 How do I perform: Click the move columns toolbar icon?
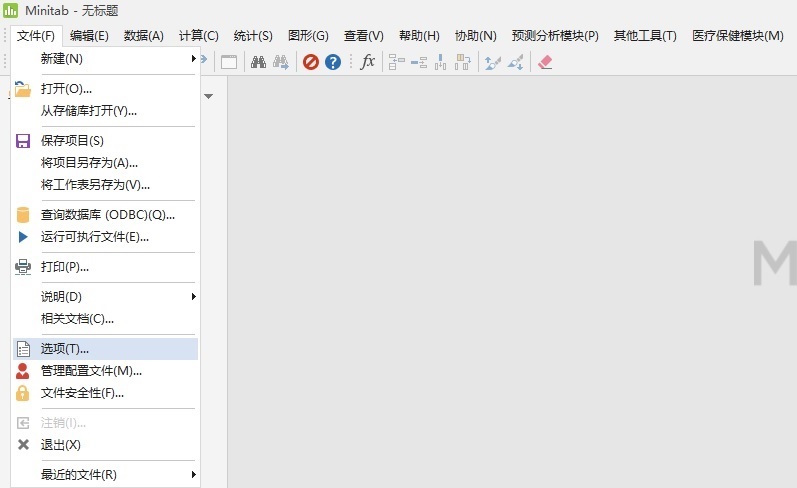463,62
